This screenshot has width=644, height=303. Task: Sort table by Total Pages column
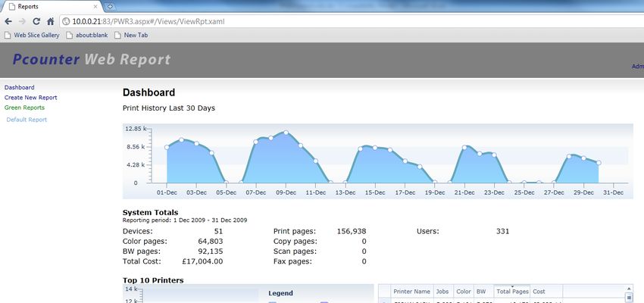coord(512,292)
